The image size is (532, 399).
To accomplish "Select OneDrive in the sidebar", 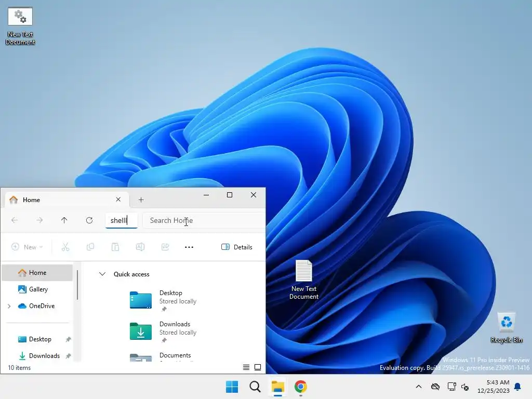I will click(x=37, y=306).
